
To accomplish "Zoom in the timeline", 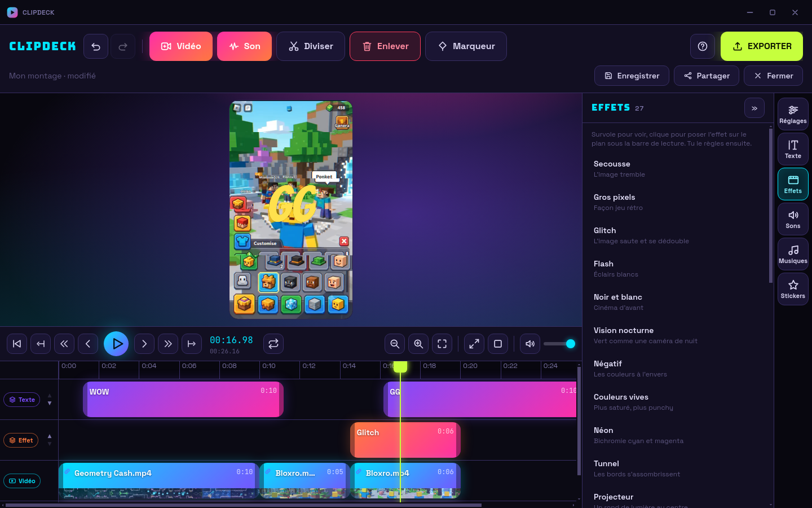I will point(418,344).
